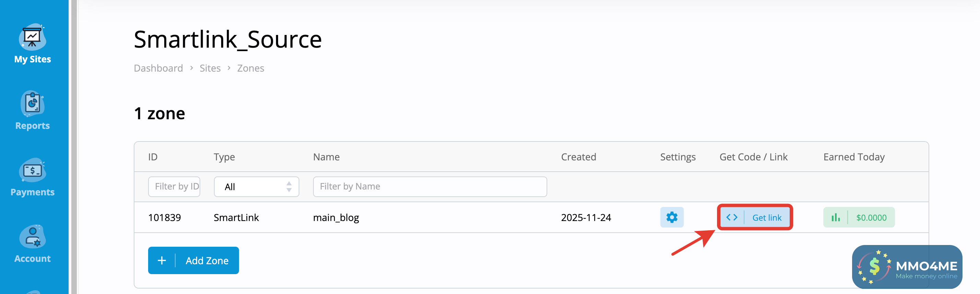Image resolution: width=980 pixels, height=294 pixels.
Task: Open the Reports clipboard icon
Action: coord(32,103)
